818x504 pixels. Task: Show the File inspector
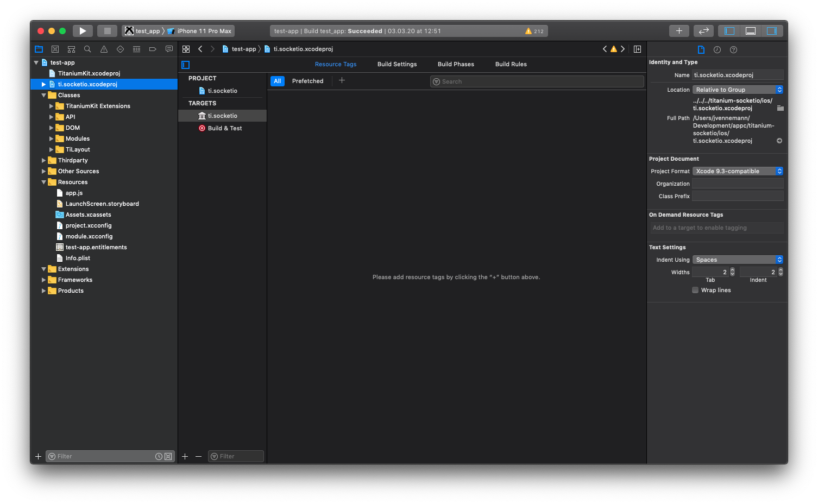[701, 49]
